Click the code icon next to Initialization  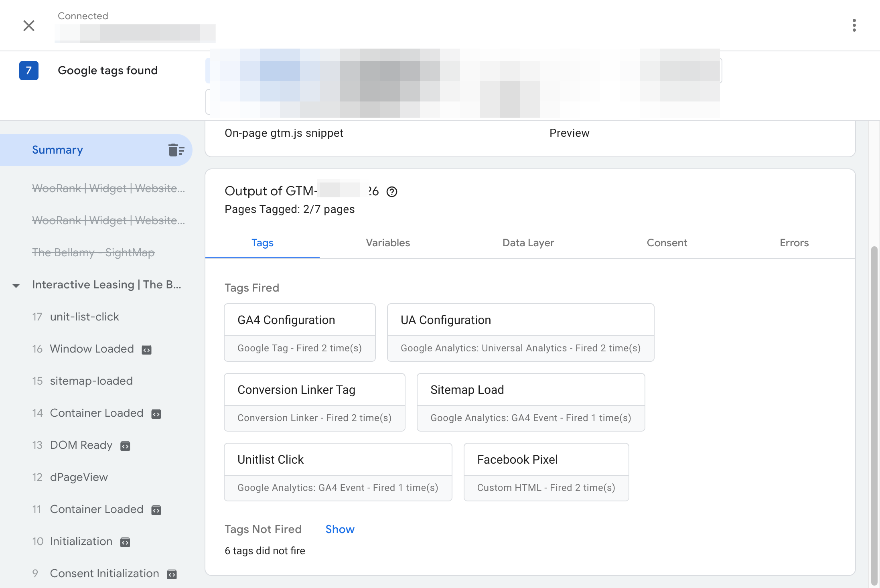coord(126,542)
